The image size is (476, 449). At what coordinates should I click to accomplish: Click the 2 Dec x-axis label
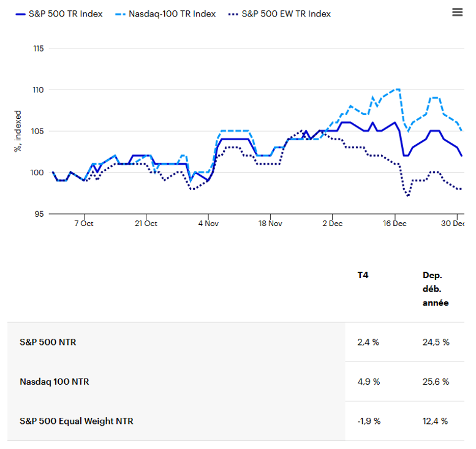pyautogui.click(x=332, y=224)
